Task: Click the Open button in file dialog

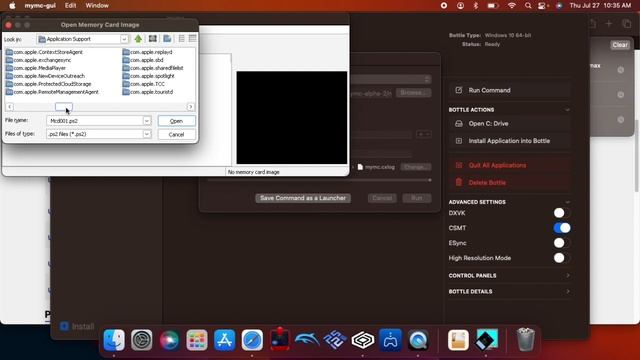Action: 176,121
